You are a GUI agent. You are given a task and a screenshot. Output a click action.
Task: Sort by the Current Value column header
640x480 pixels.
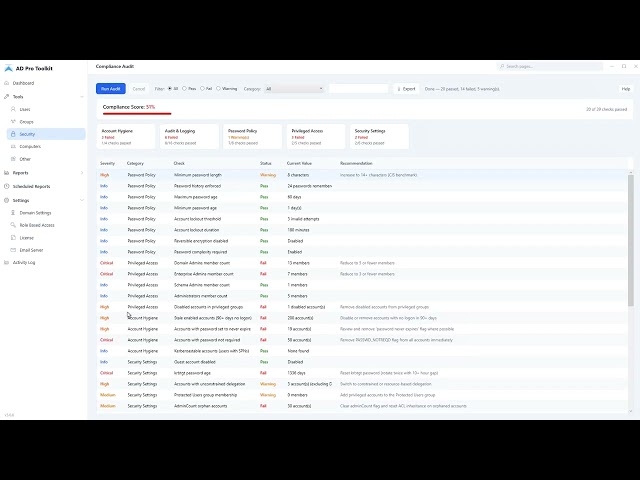coord(299,163)
